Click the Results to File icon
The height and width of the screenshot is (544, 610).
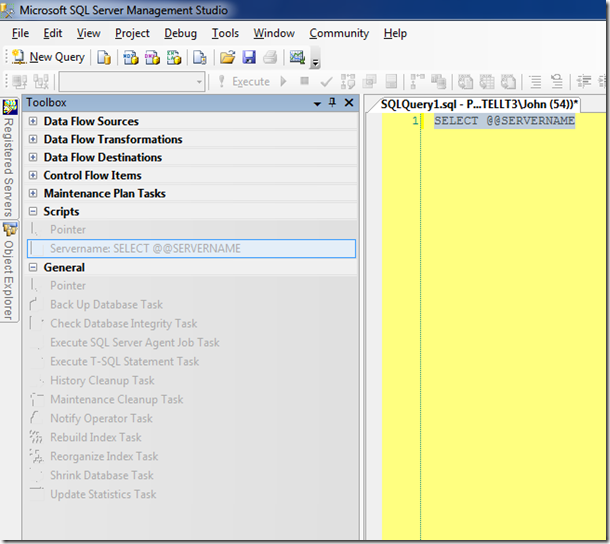pos(508,82)
